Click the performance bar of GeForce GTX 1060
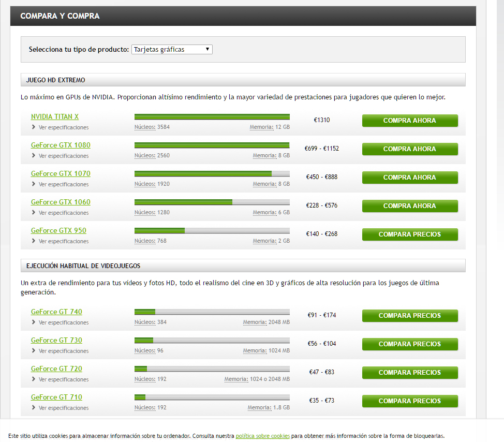Image resolution: width=504 pixels, height=442 pixels. pyautogui.click(x=212, y=202)
